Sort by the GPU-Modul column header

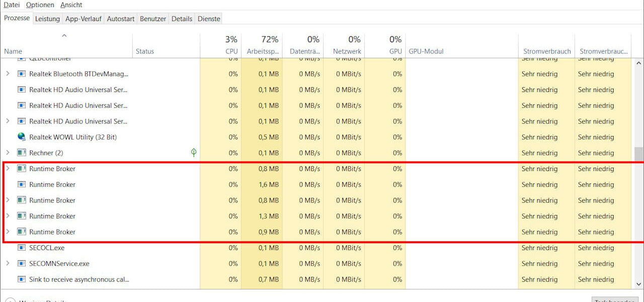pos(461,45)
